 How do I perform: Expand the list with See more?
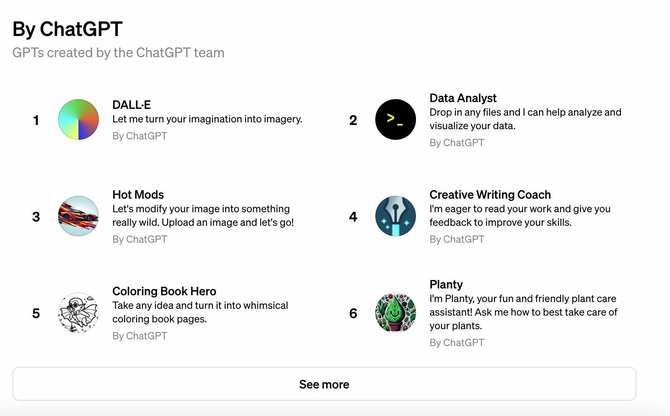(324, 384)
